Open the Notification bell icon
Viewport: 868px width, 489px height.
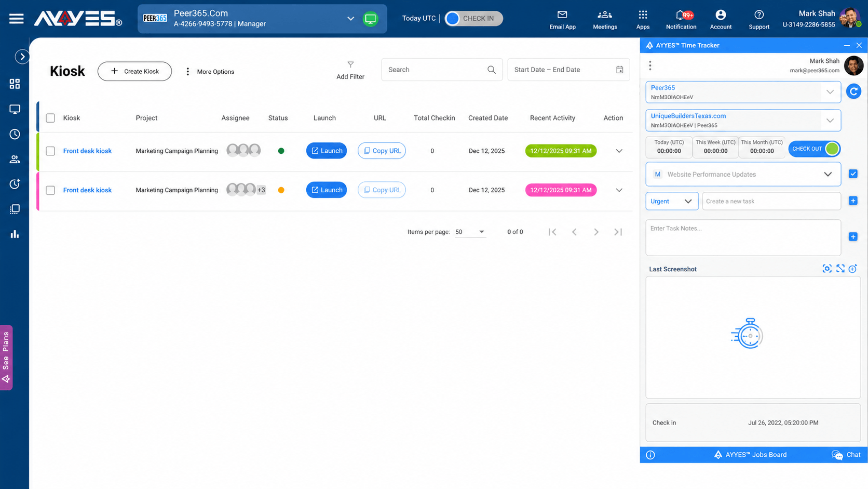681,15
